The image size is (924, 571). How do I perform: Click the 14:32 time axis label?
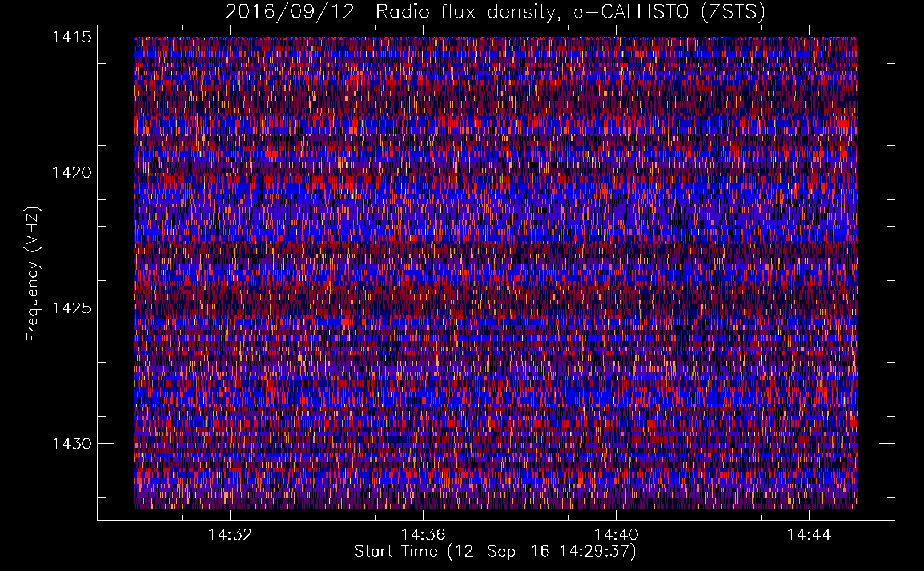coord(230,535)
